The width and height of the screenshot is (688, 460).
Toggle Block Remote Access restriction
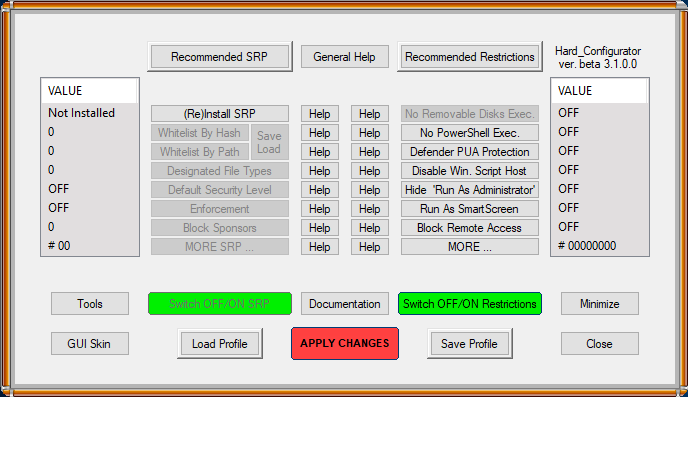pos(469,228)
